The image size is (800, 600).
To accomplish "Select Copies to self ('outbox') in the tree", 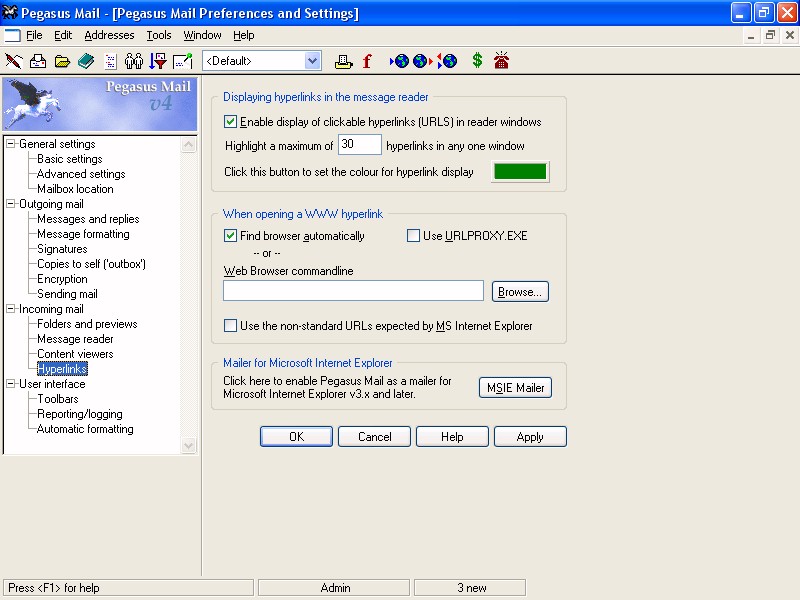I will [x=91, y=264].
